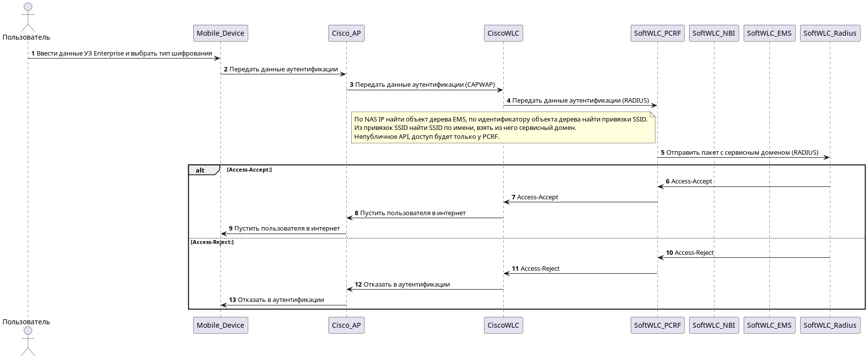This screenshot has height=358, width=868.
Task: Click message 1 label from Пользователь
Action: point(124,54)
